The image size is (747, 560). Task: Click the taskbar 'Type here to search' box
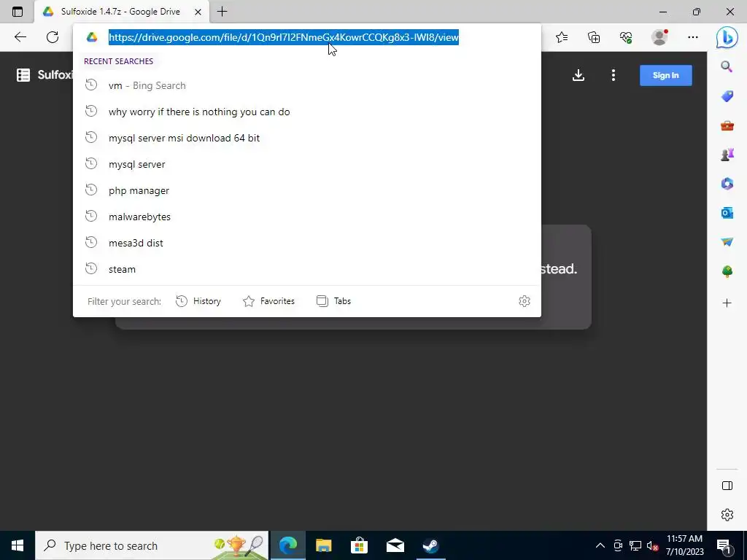pos(152,545)
